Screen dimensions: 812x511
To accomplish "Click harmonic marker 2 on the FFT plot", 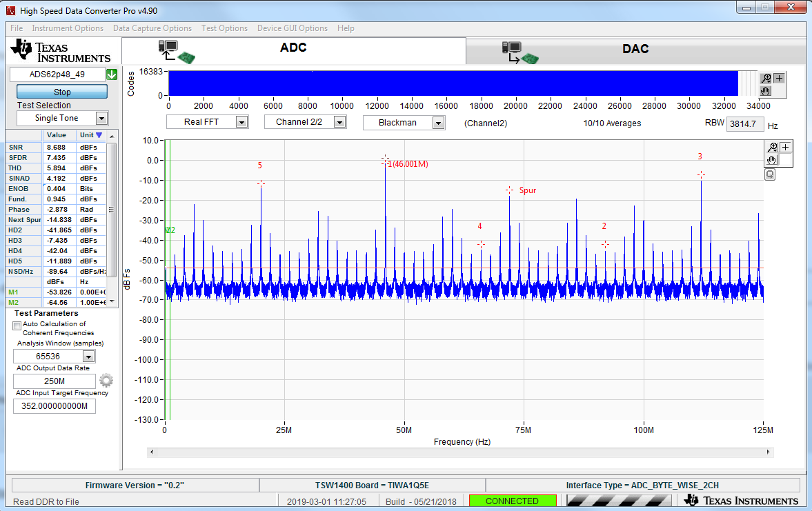I will 605,244.
